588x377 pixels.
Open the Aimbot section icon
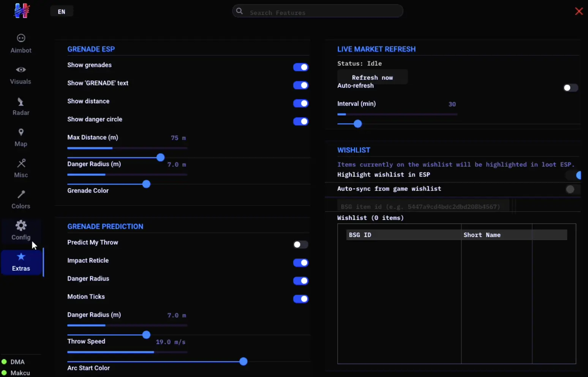[21, 38]
